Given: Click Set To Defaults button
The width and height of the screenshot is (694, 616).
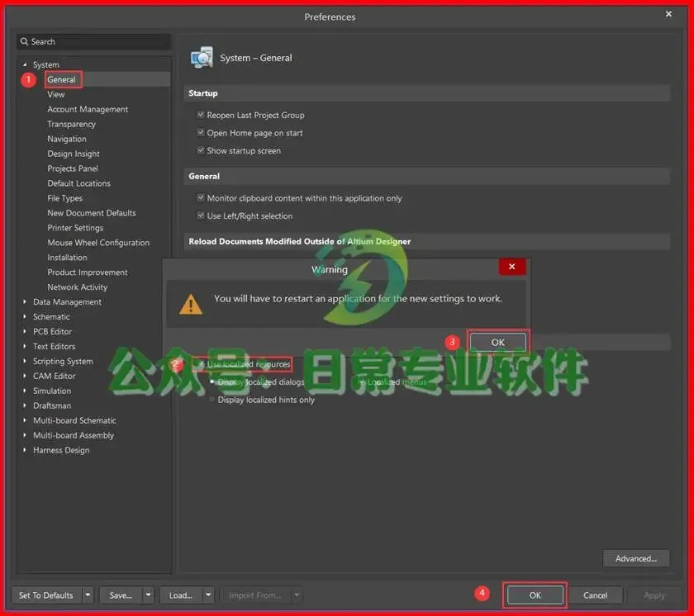Looking at the screenshot, I should pos(46,595).
